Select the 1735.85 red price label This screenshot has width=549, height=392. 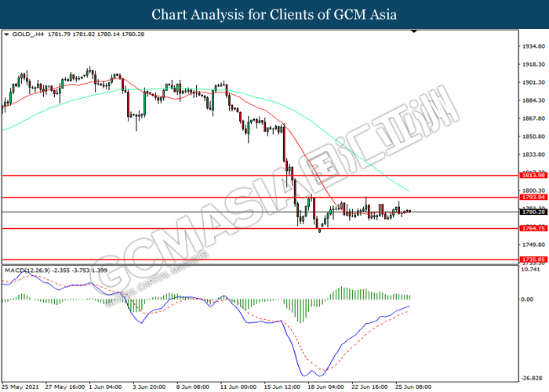coord(533,260)
